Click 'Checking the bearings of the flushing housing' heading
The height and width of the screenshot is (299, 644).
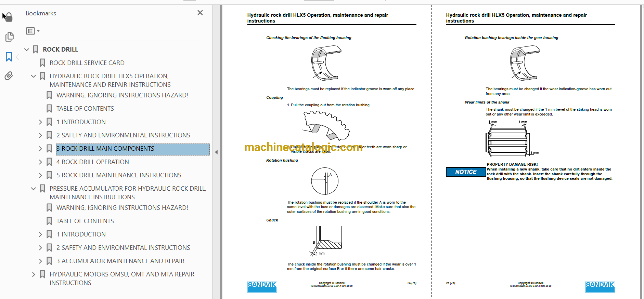click(309, 38)
